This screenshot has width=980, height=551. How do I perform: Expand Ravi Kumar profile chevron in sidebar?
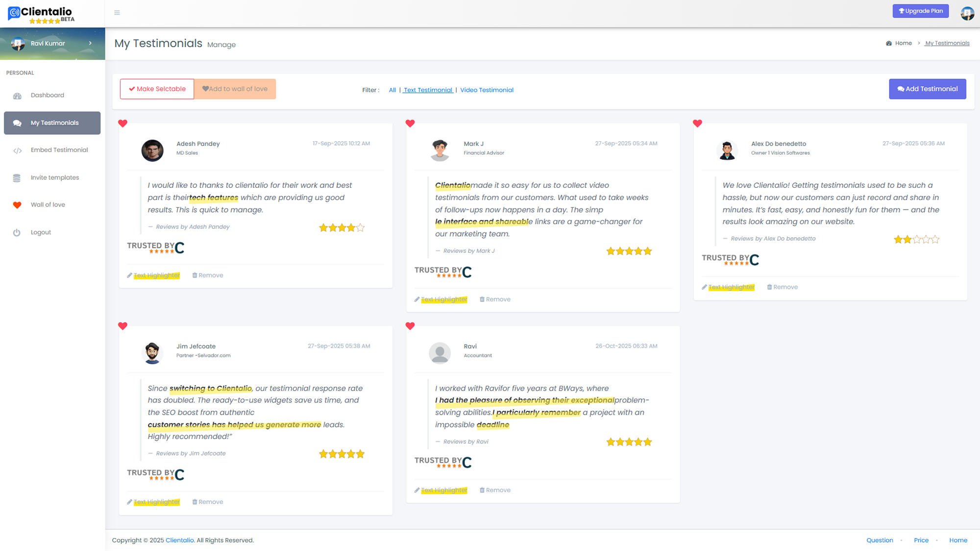tap(90, 43)
